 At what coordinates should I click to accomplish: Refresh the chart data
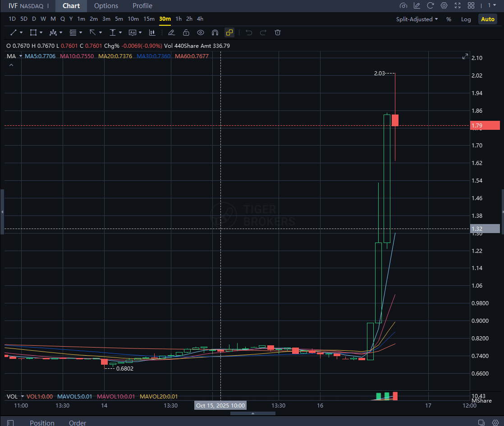pyautogui.click(x=431, y=5)
